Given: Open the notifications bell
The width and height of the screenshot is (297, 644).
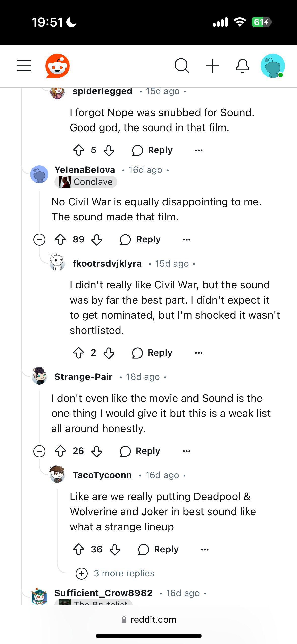Looking at the screenshot, I should tap(242, 66).
